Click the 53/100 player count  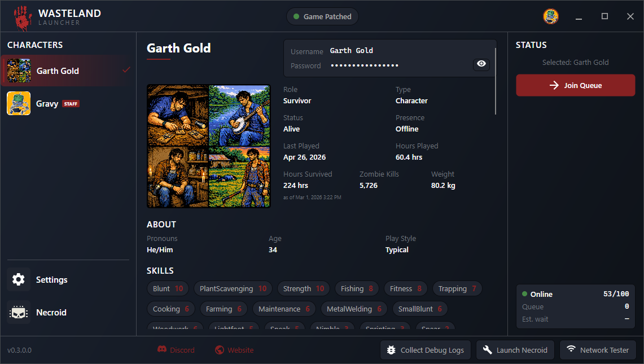(616, 294)
